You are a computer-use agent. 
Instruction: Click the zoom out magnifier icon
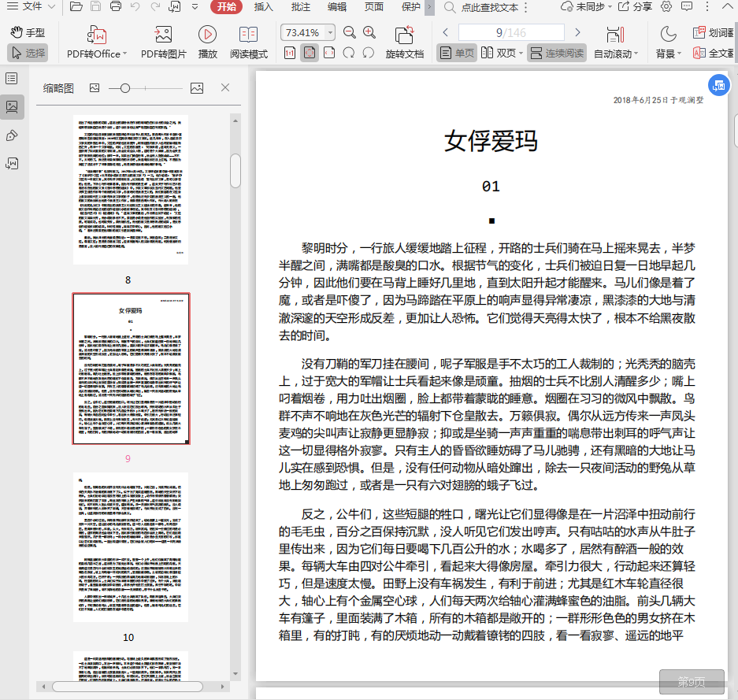tap(349, 32)
